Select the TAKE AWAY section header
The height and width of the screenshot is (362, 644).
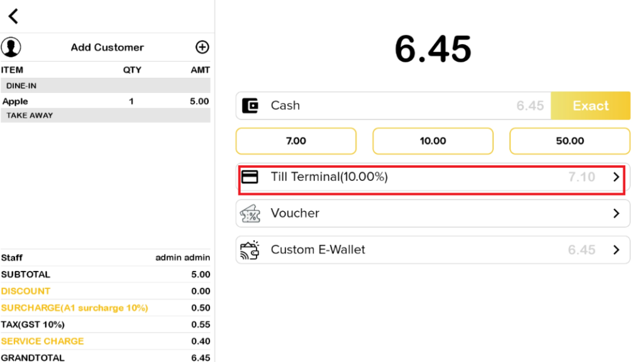pyautogui.click(x=106, y=116)
